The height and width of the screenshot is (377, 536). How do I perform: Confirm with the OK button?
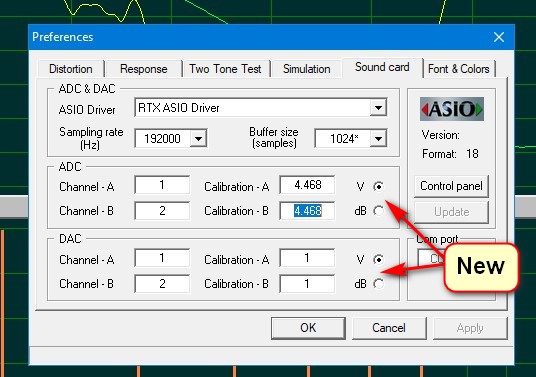click(308, 328)
